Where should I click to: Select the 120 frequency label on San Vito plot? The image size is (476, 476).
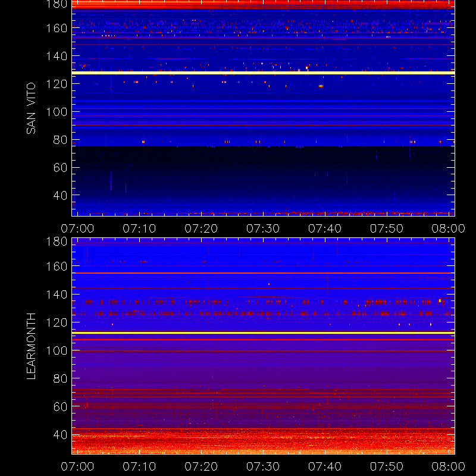pyautogui.click(x=57, y=84)
